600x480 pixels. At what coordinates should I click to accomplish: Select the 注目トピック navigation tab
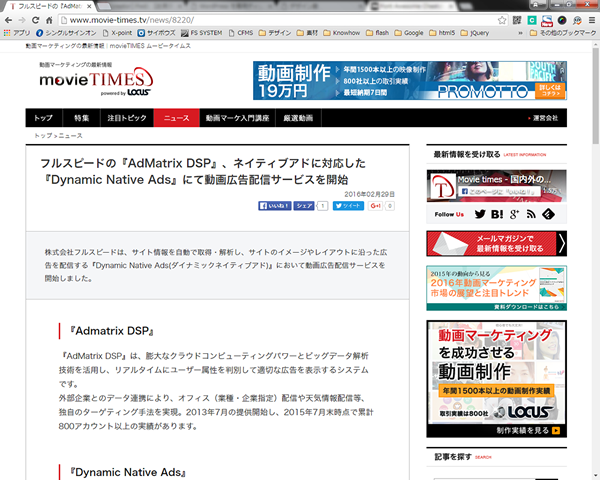pos(127,118)
